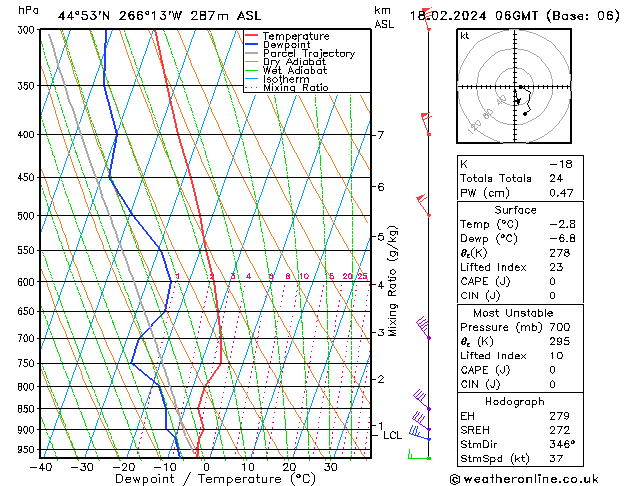The height and width of the screenshot is (486, 629).
Task: Open the weatheronline.co.uk credit link
Action: [x=524, y=479]
